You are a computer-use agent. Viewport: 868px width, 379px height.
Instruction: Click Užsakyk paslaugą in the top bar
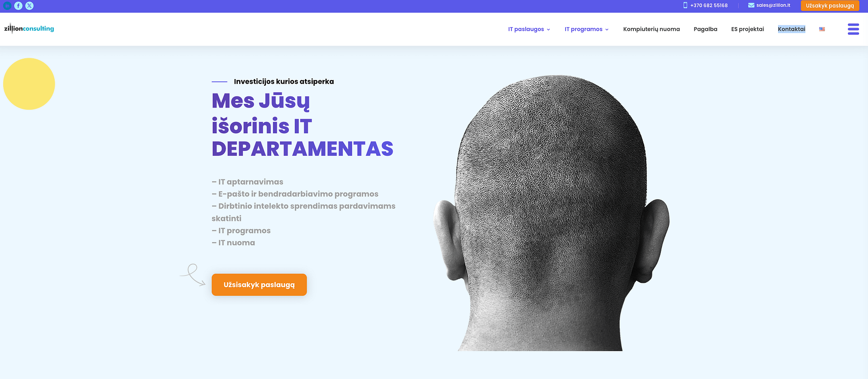click(x=830, y=5)
